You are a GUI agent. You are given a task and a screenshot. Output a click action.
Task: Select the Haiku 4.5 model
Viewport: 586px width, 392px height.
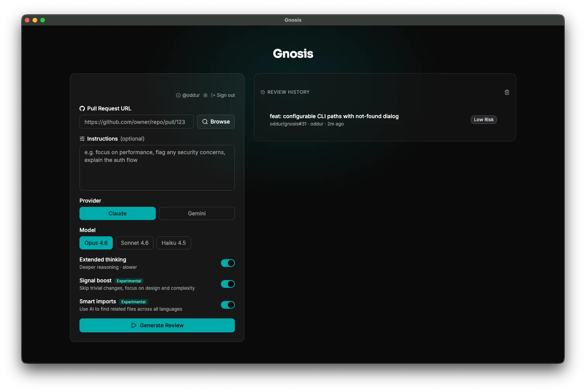point(174,243)
